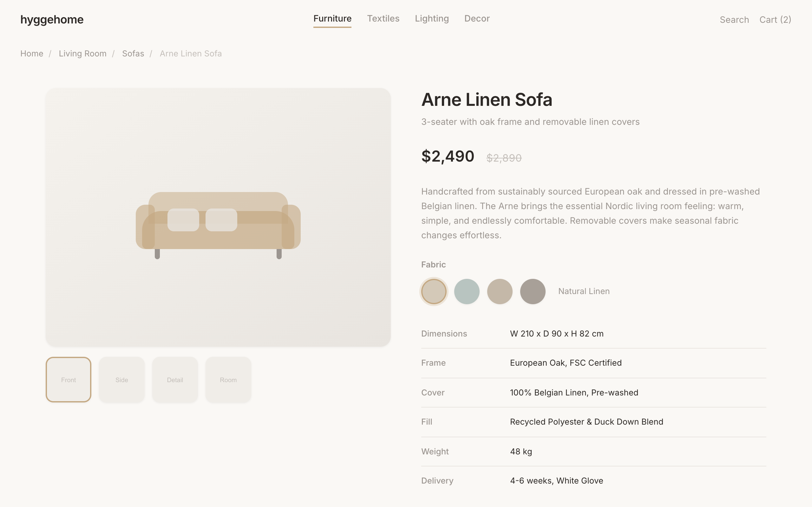Select the warm beige fabric option
This screenshot has height=507, width=812.
coord(500,292)
